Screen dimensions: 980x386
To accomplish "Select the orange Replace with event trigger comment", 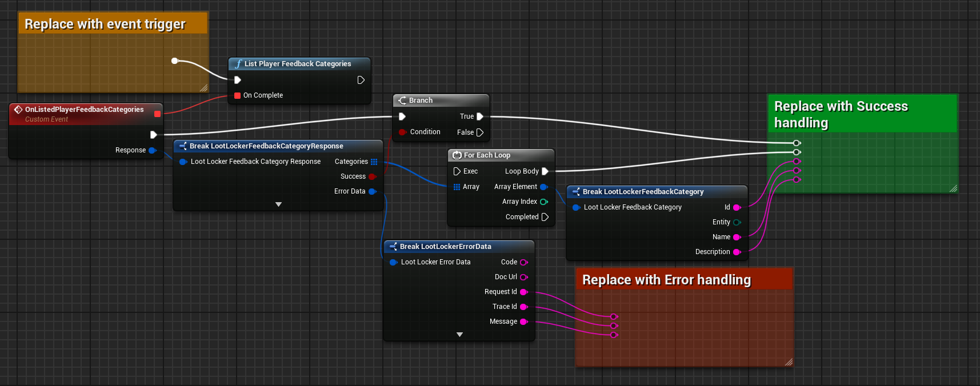I will tap(105, 24).
